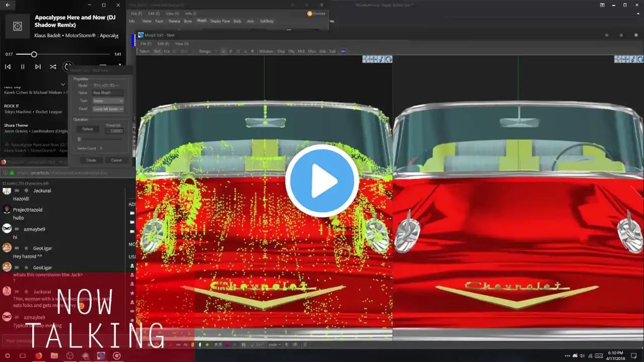Viewport: 644px width, 362px height.
Task: Click first GeoLigar username in chat
Action: pyautogui.click(x=43, y=248)
